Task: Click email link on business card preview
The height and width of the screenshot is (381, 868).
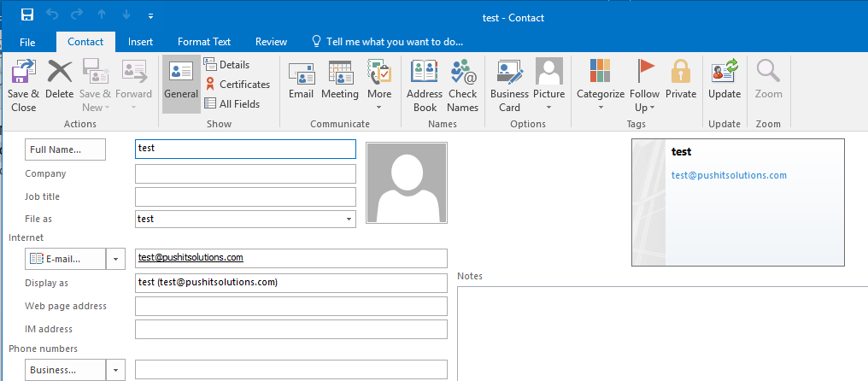Action: (729, 175)
